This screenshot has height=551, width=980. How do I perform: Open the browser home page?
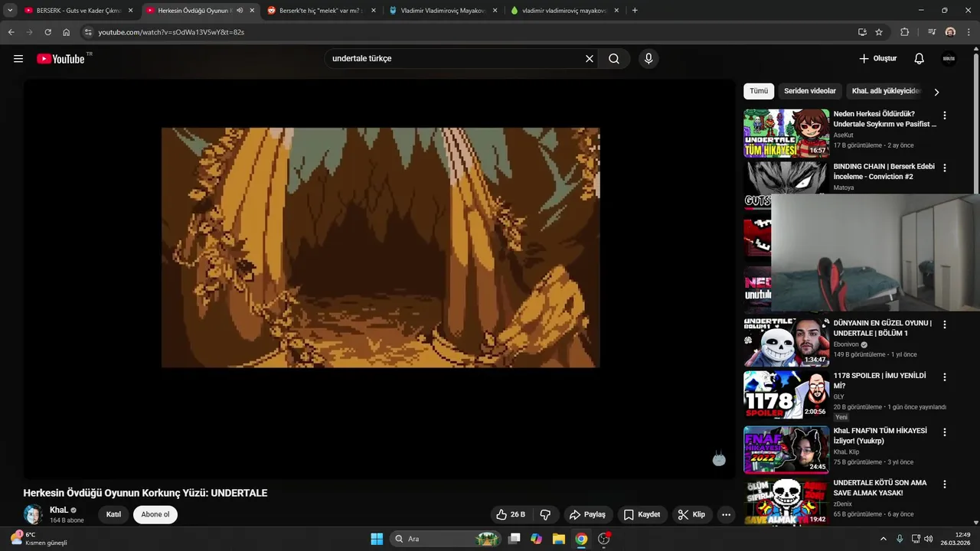(x=67, y=32)
